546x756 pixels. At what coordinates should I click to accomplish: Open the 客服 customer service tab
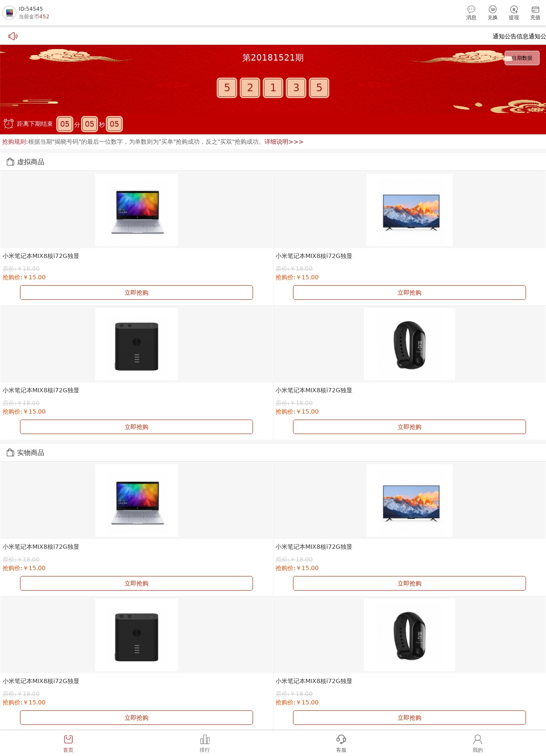pyautogui.click(x=341, y=743)
